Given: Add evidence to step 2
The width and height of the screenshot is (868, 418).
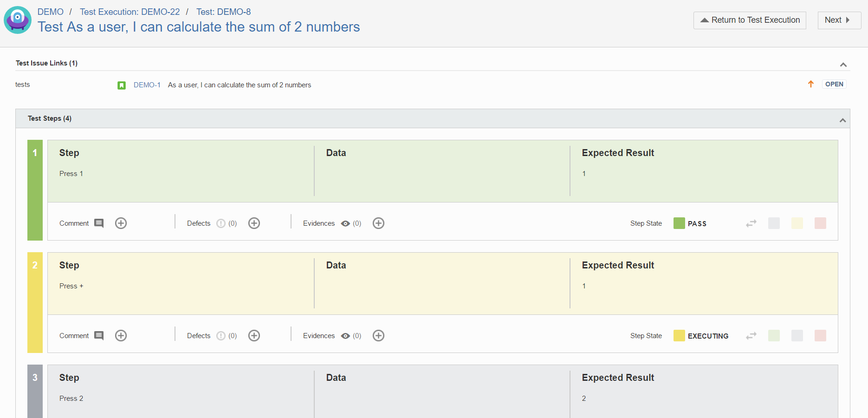Looking at the screenshot, I should coord(378,336).
